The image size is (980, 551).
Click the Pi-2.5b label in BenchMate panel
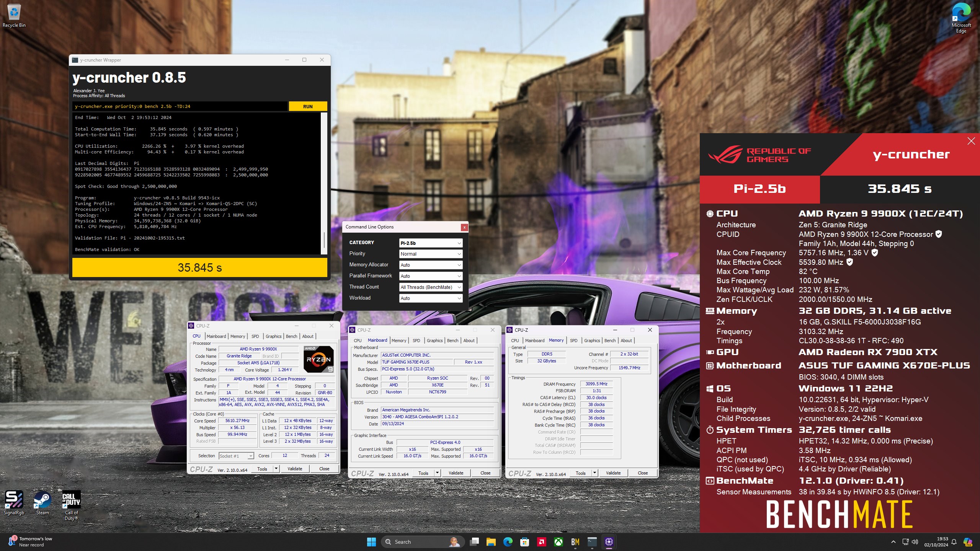(759, 189)
